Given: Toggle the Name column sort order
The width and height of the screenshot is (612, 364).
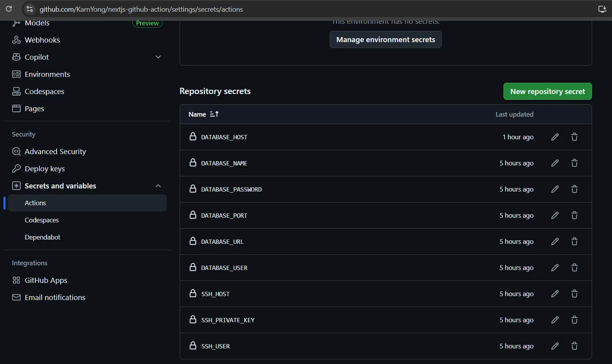Looking at the screenshot, I should click(214, 114).
